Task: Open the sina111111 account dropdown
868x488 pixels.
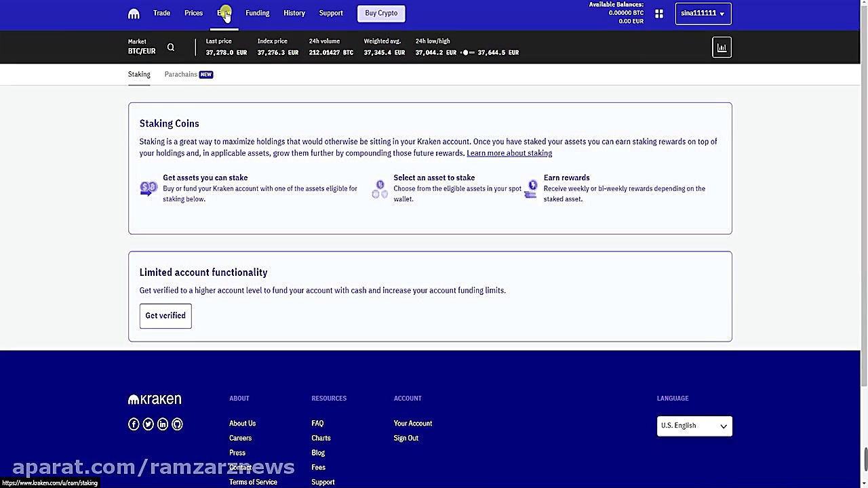Action: coord(703,14)
